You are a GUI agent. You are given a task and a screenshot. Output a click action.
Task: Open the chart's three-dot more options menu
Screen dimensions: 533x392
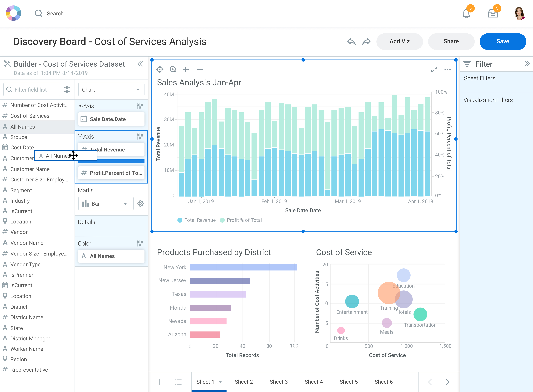[x=447, y=69]
